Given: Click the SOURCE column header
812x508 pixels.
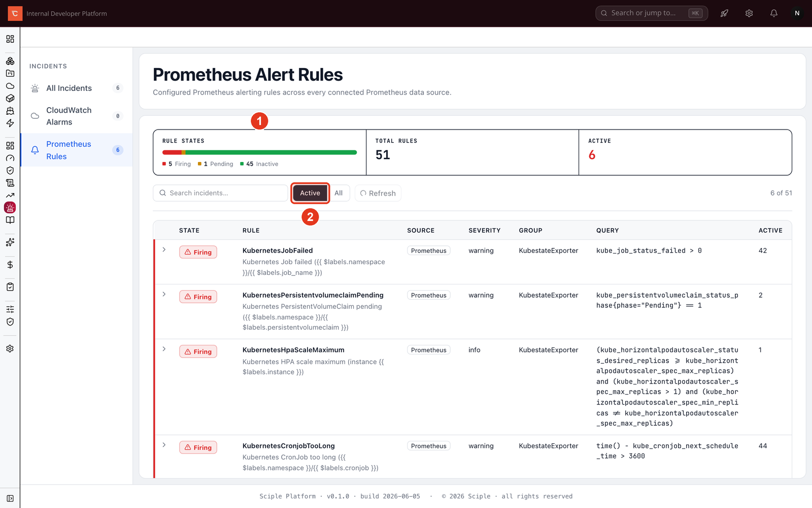Looking at the screenshot, I should point(421,231).
